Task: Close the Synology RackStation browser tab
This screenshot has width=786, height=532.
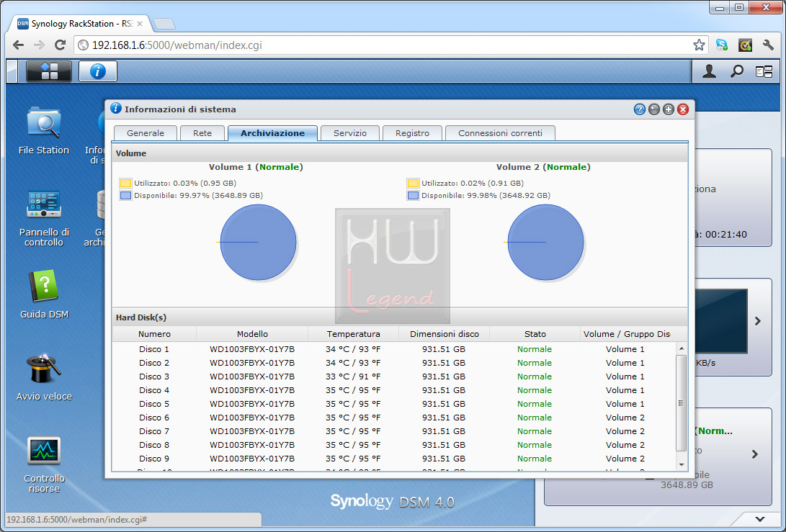Action: 140,24
